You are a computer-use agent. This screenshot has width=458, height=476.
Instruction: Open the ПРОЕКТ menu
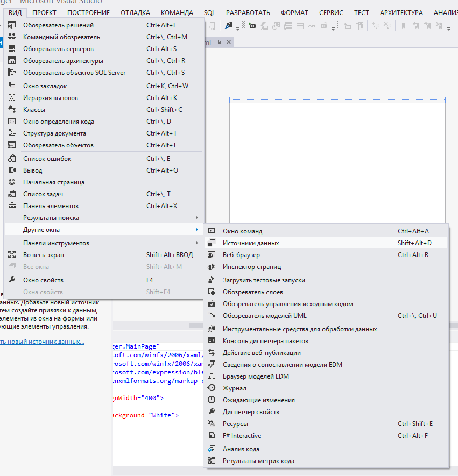[44, 13]
